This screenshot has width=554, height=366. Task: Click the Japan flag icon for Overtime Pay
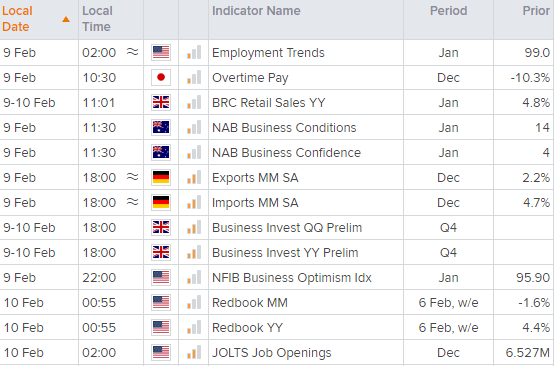pos(161,77)
